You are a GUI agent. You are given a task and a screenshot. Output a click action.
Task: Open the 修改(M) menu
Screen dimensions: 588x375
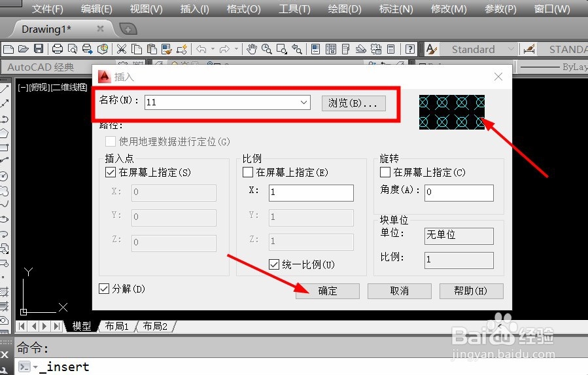pyautogui.click(x=449, y=9)
